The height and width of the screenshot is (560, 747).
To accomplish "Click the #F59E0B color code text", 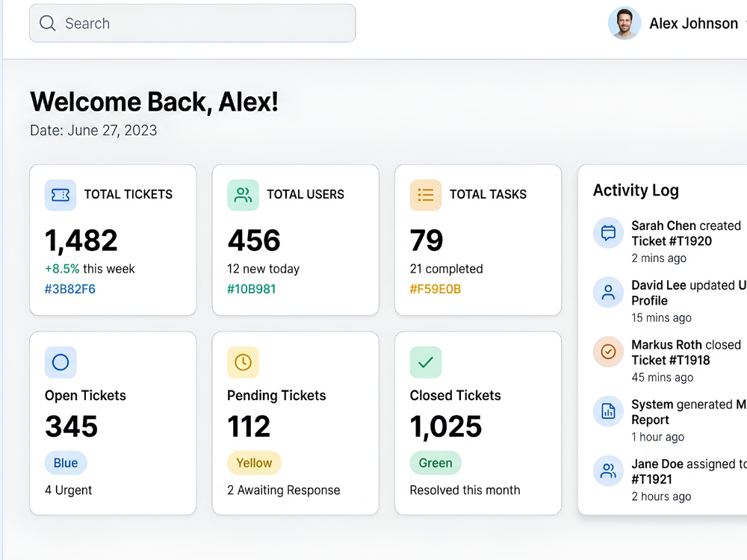I will click(x=436, y=289).
